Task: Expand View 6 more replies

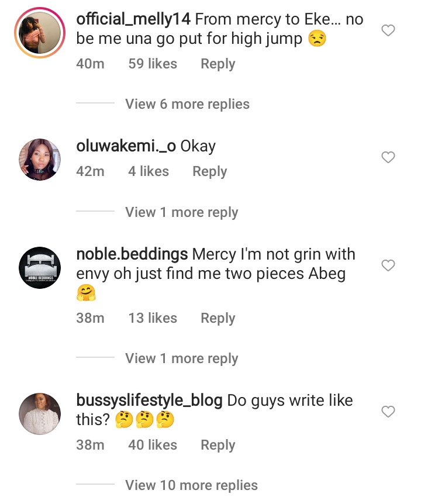Action: click(x=187, y=104)
